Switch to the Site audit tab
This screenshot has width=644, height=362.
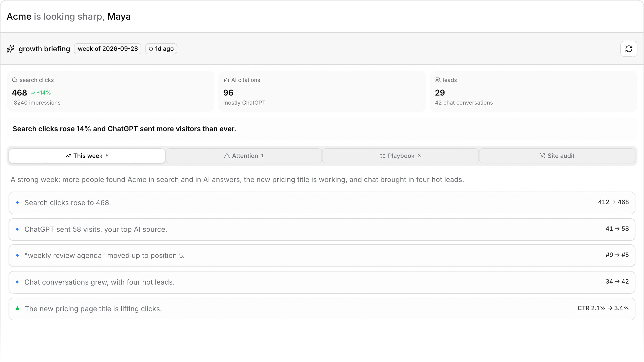pyautogui.click(x=557, y=156)
